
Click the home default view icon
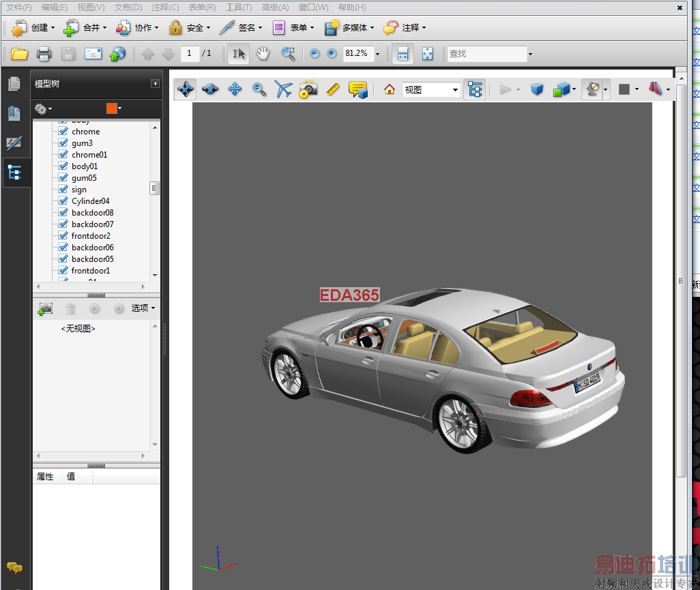coord(390,89)
